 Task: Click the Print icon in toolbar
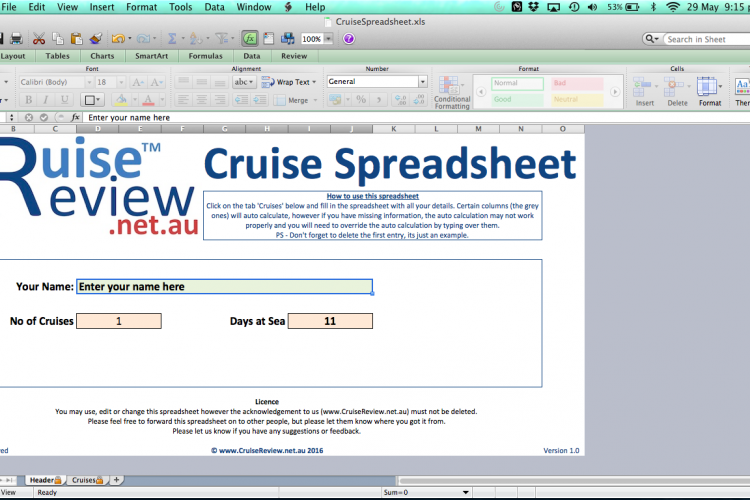(16, 39)
